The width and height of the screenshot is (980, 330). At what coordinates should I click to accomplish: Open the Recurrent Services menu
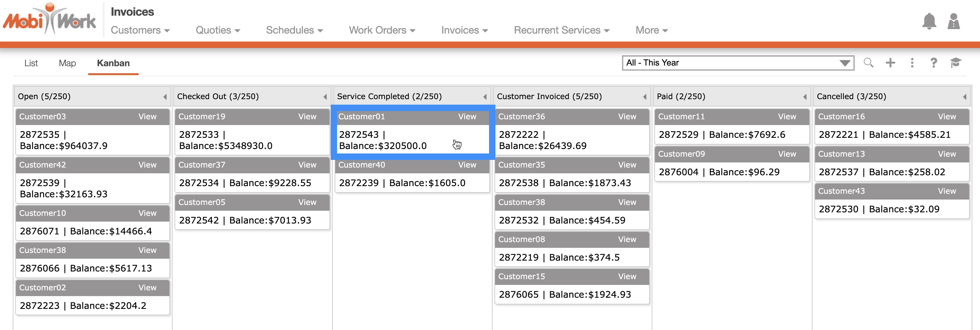[x=561, y=30]
